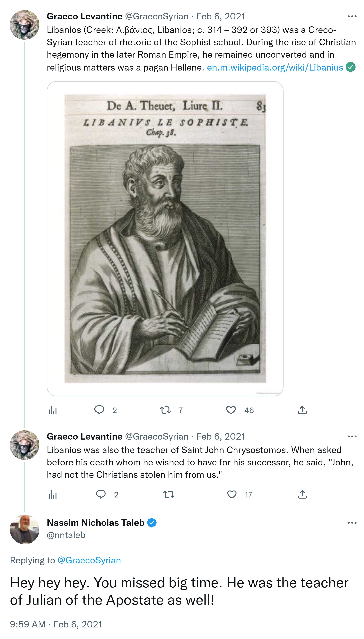Share the Libanios portrait tweet
This screenshot has height=639, width=364.
point(302,410)
